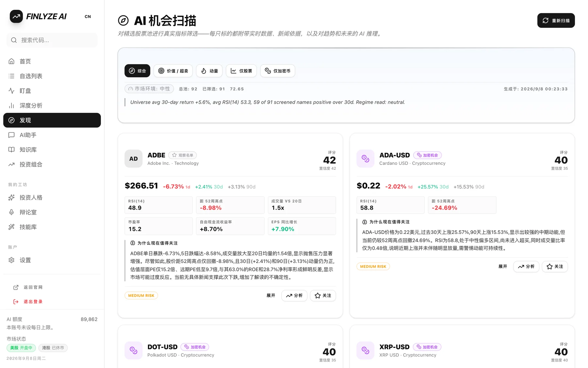Open 投资人格 in 我的工坊
This screenshot has width=588, height=368.
tap(52, 197)
